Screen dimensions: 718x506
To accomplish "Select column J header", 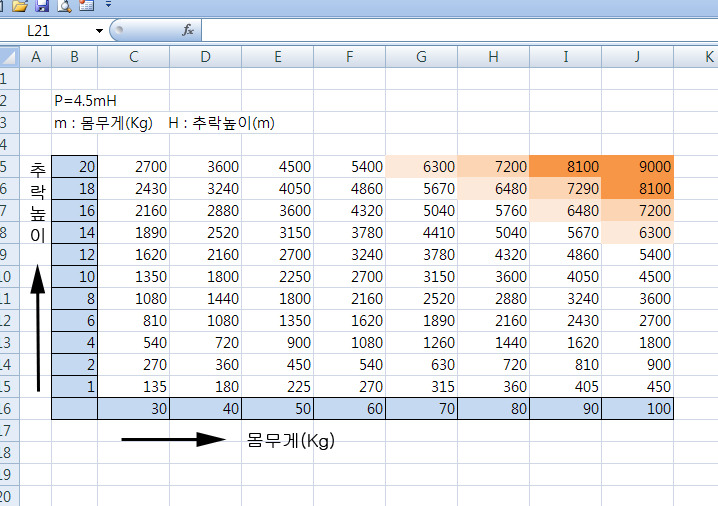I will (x=637, y=57).
